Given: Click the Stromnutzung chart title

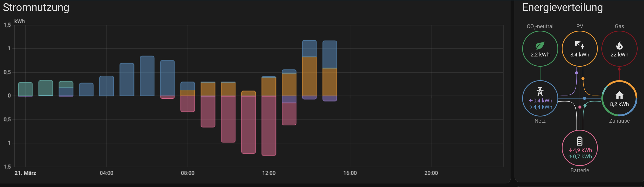Looking at the screenshot, I should pyautogui.click(x=36, y=7).
